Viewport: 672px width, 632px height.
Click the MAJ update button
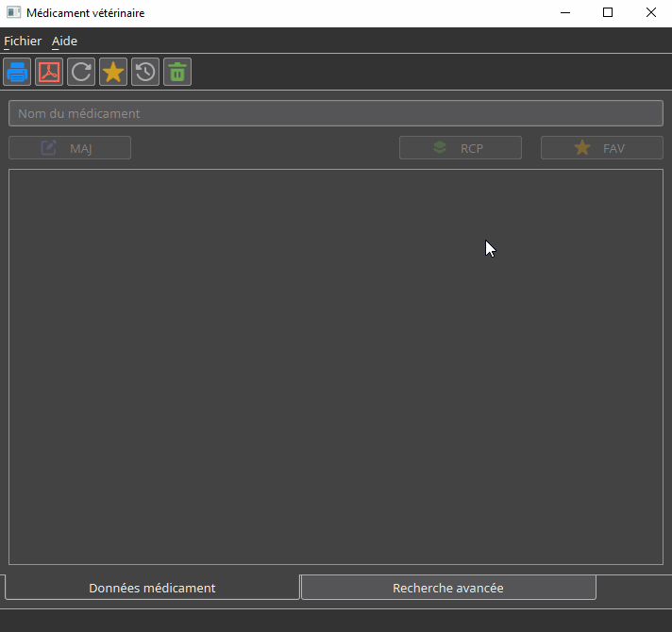(70, 148)
